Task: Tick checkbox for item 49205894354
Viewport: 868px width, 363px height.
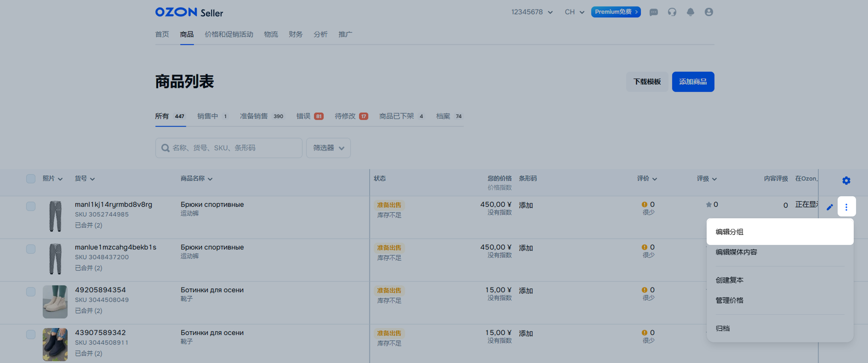Action: (31, 292)
